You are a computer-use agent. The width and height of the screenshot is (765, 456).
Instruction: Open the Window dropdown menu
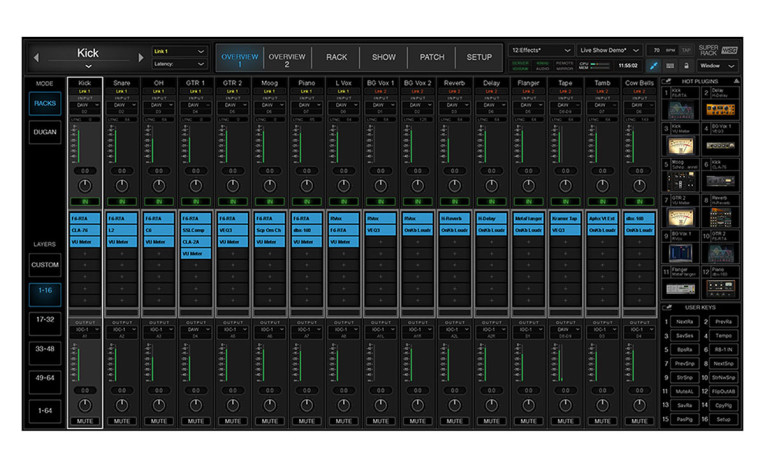tap(717, 65)
